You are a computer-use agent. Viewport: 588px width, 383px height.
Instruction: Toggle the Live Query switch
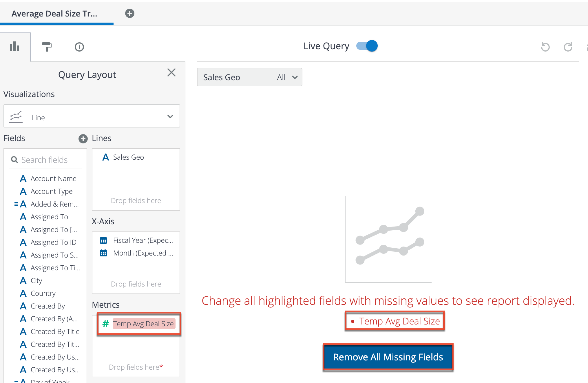tap(367, 46)
